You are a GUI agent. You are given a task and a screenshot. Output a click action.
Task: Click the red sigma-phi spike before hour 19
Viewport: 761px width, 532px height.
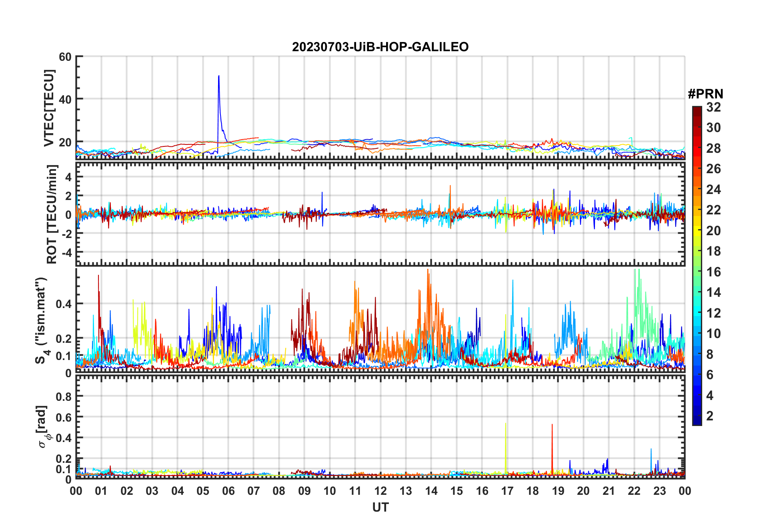pos(552,426)
